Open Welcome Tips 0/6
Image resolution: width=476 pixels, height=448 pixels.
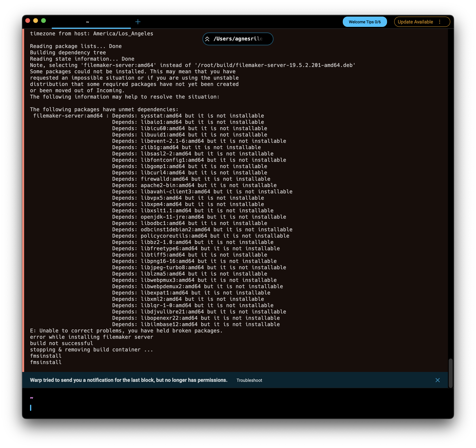click(x=365, y=22)
